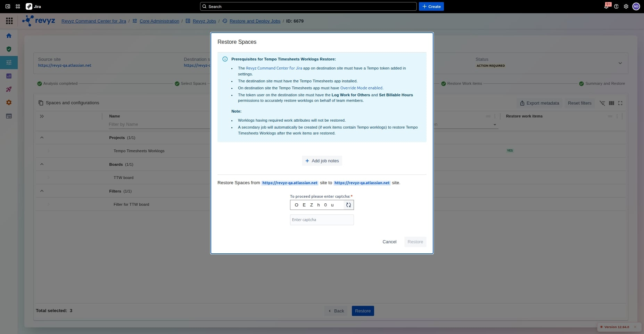Viewport: 644px width, 334px height.
Task: Open the table layout icon in sidebar
Action: click(9, 116)
